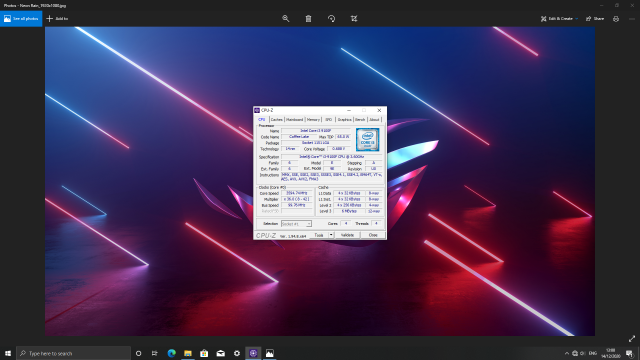Open the Socket #1 selection dropdown
640x360 pixels.
pyautogui.click(x=296, y=224)
